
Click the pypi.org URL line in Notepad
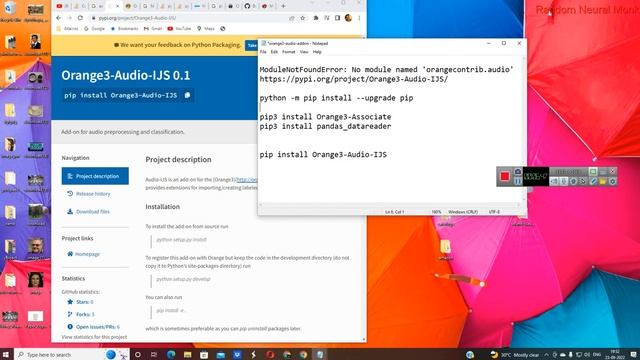point(354,79)
